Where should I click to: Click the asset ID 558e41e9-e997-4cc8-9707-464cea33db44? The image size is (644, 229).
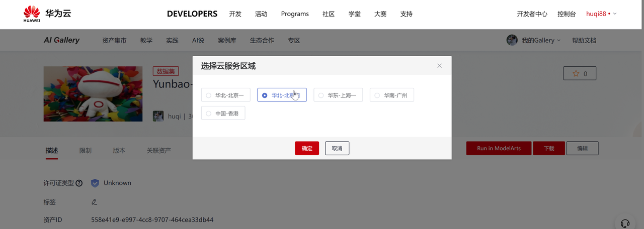click(x=152, y=220)
